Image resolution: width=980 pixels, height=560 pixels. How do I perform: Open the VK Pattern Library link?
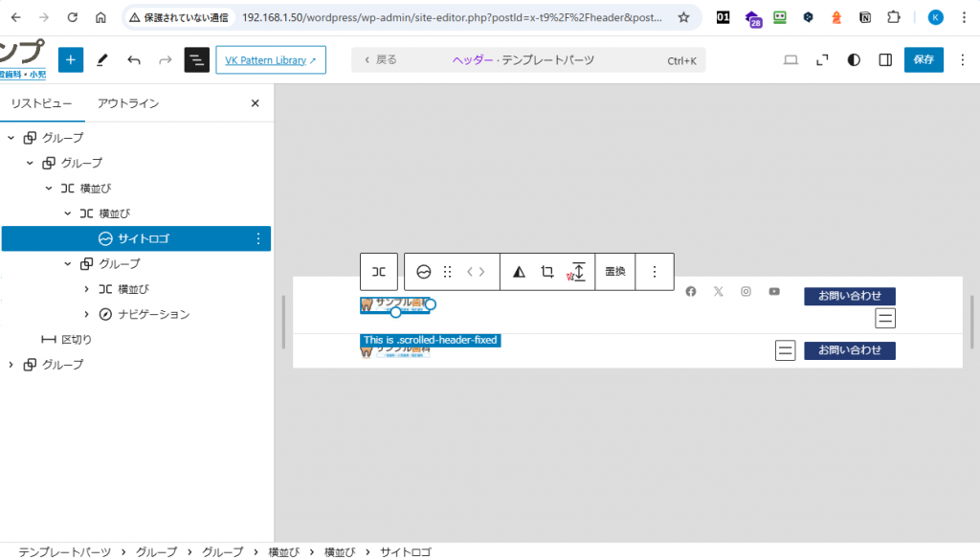270,59
